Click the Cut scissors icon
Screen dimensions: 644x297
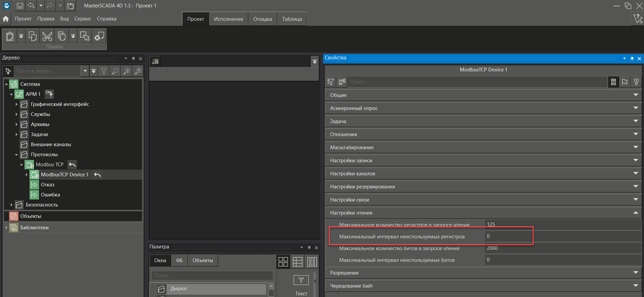[47, 36]
